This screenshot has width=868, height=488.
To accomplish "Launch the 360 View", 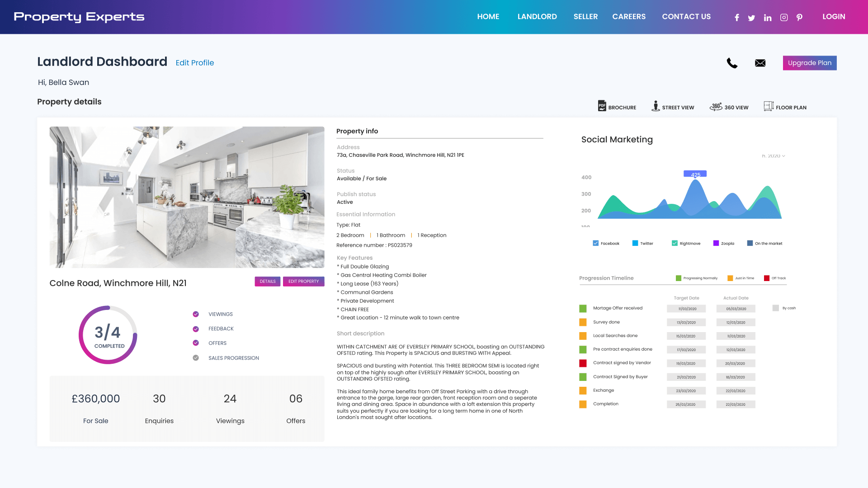I will (716, 107).
